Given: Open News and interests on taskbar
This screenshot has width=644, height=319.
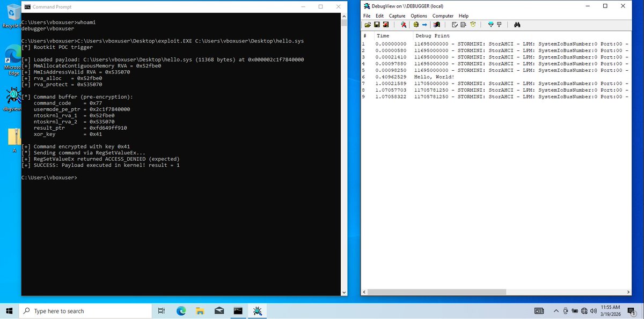Looking at the screenshot, I should [539, 311].
